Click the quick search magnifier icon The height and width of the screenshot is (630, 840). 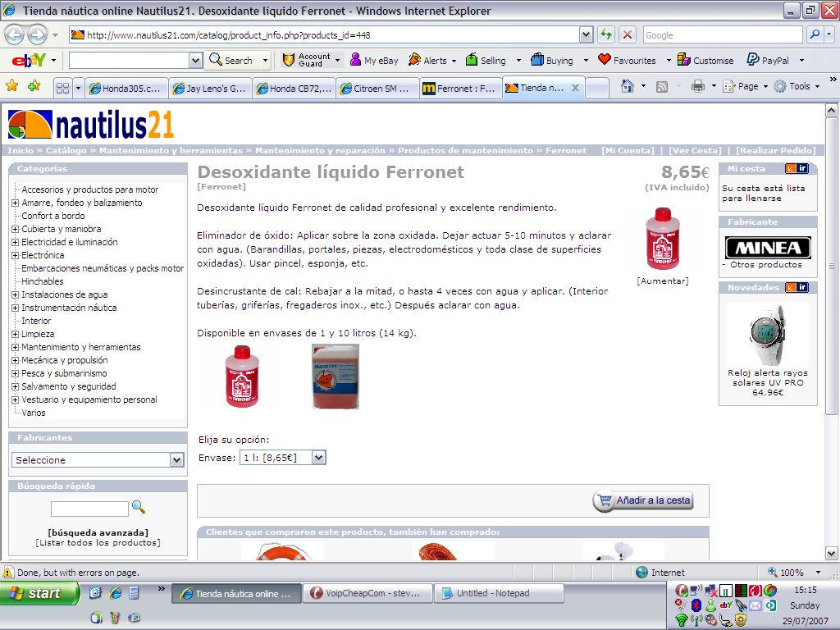[139, 507]
